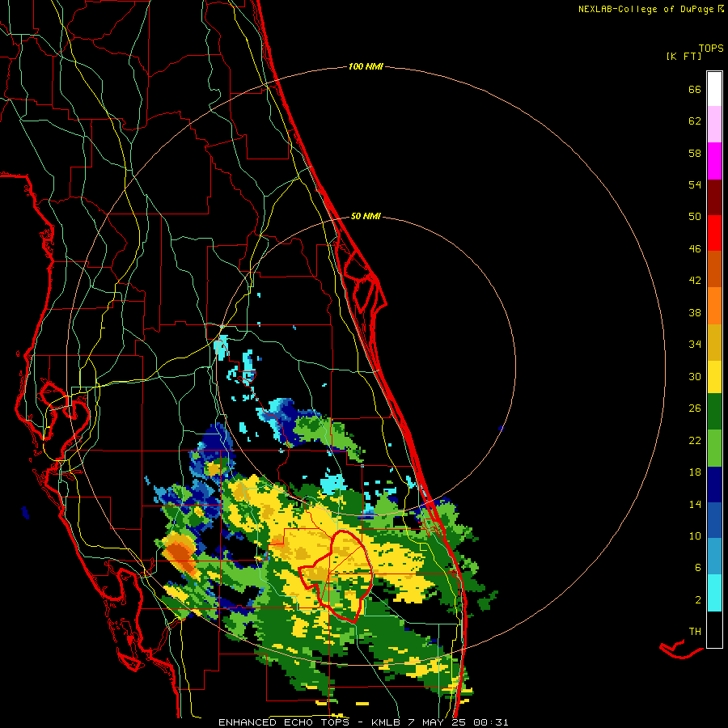Click the 00:31 timestamp text
The height and width of the screenshot is (728, 728).
tap(491, 722)
